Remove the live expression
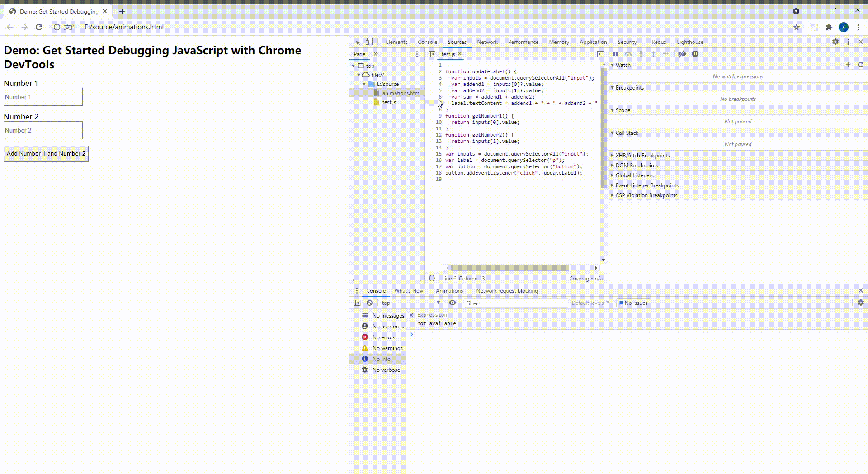 [411, 315]
